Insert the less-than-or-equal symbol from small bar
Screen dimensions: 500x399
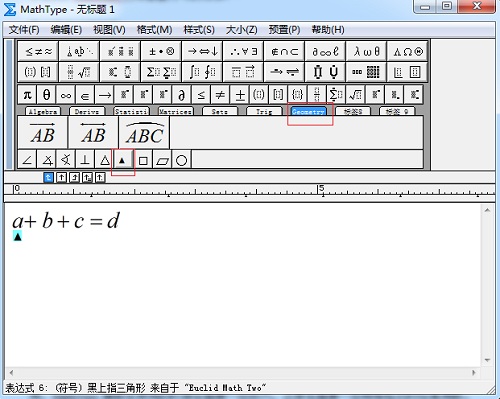201,95
